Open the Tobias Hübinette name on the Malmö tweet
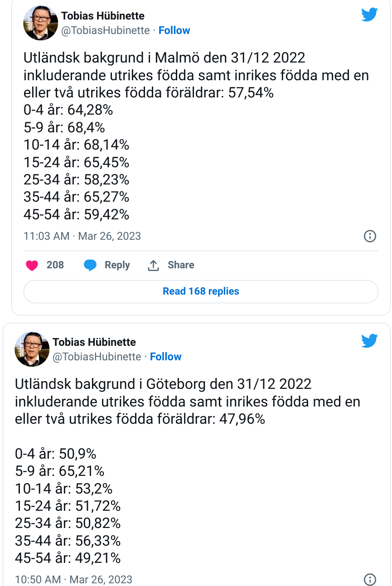The height and width of the screenshot is (586, 392). click(x=103, y=16)
